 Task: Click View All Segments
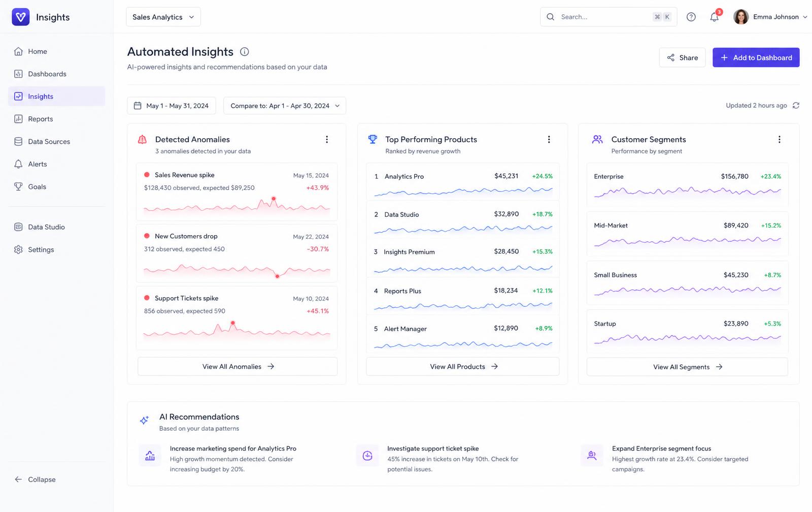(x=687, y=367)
